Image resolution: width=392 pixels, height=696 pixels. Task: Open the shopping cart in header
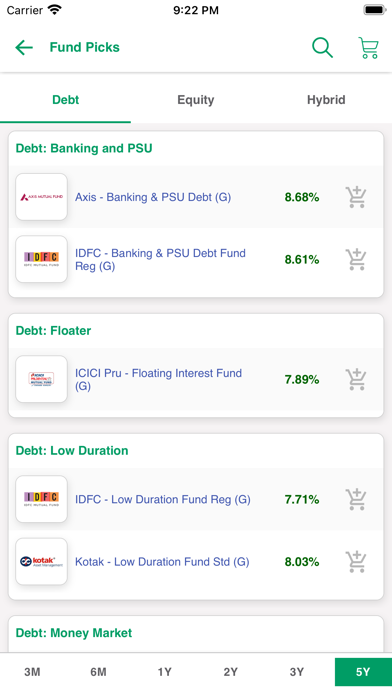(368, 47)
